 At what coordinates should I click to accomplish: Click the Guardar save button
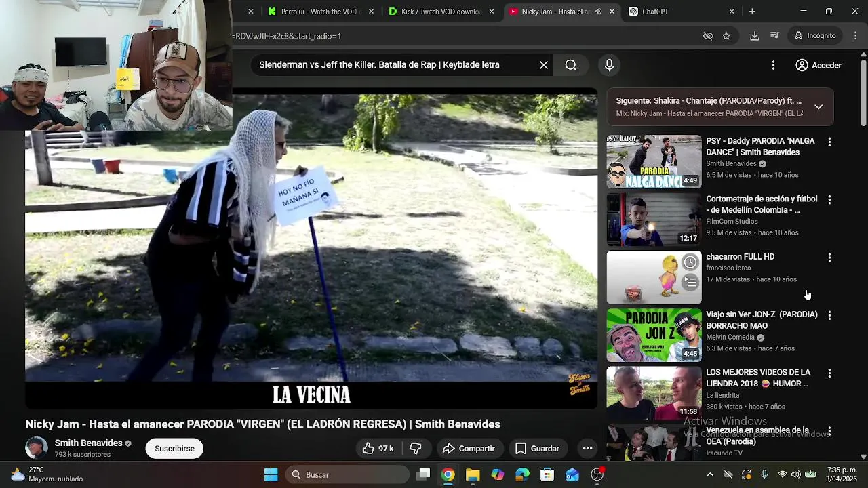pyautogui.click(x=537, y=449)
